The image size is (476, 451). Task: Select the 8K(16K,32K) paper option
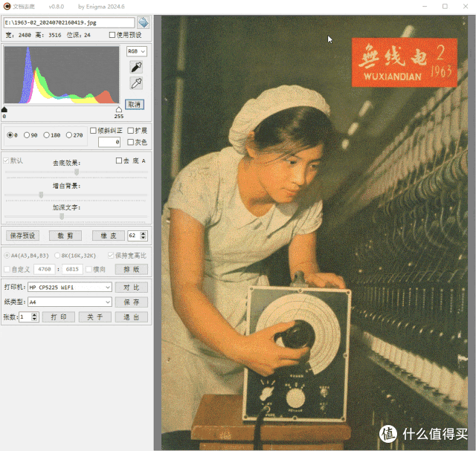pyautogui.click(x=57, y=256)
